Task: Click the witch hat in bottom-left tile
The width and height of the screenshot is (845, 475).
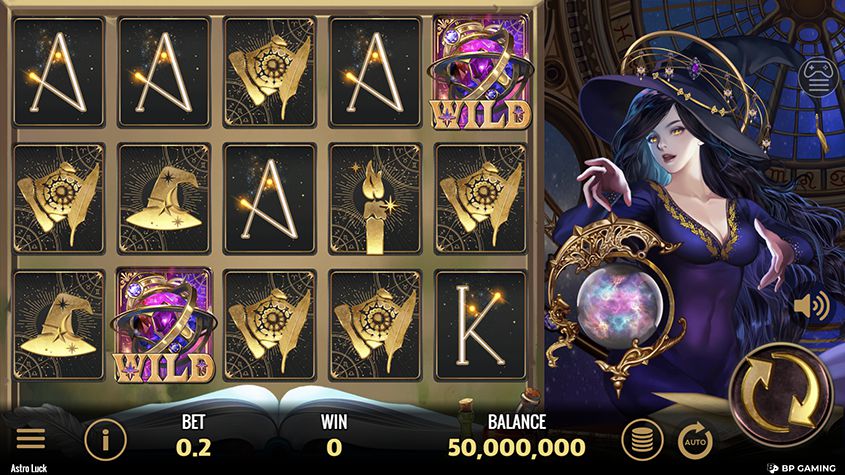Action: [58, 325]
